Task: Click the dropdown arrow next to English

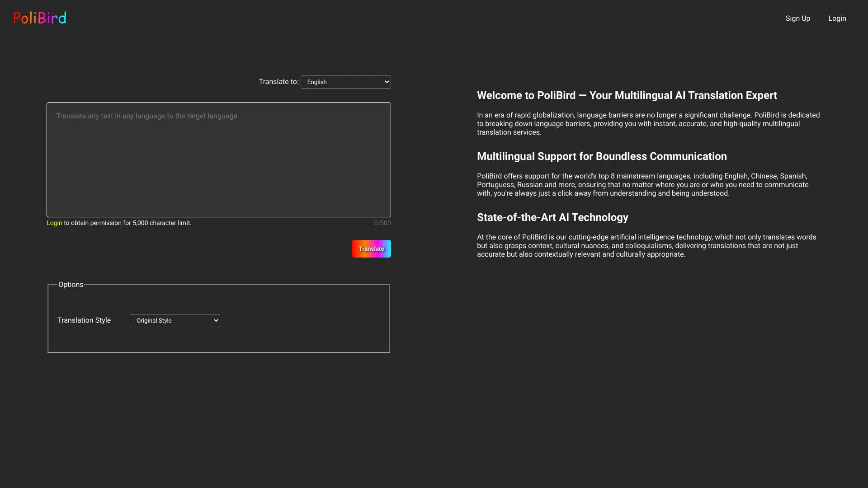Action: [385, 82]
